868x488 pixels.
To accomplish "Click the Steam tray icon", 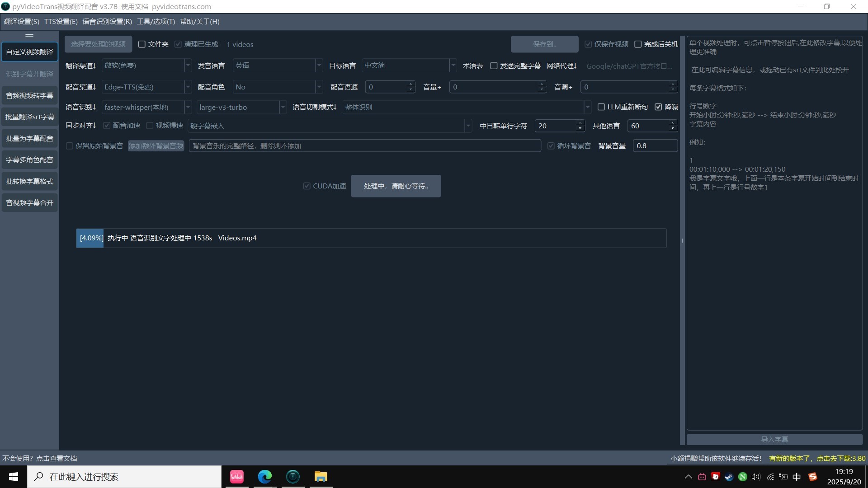I will pos(729,477).
